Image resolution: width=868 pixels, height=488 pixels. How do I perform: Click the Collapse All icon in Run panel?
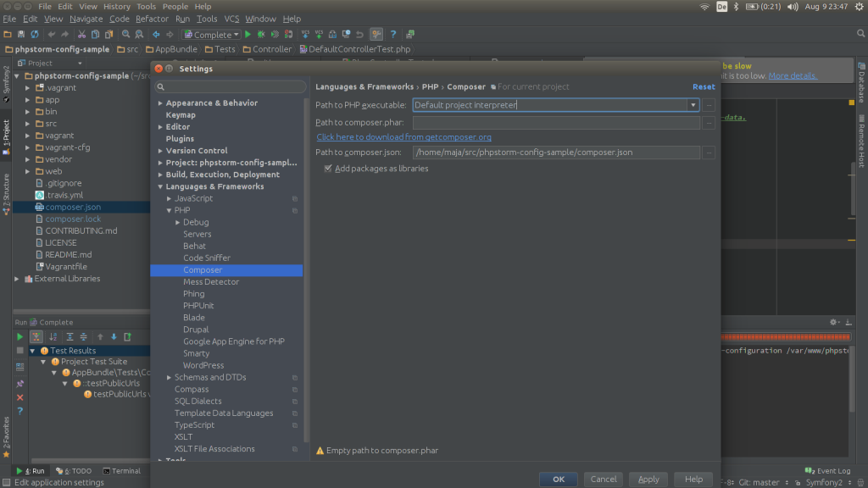[84, 336]
